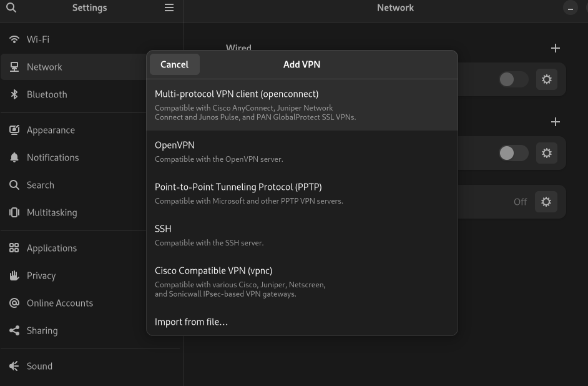Click the first wired connection gear icon
The image size is (588, 386).
(x=547, y=79)
